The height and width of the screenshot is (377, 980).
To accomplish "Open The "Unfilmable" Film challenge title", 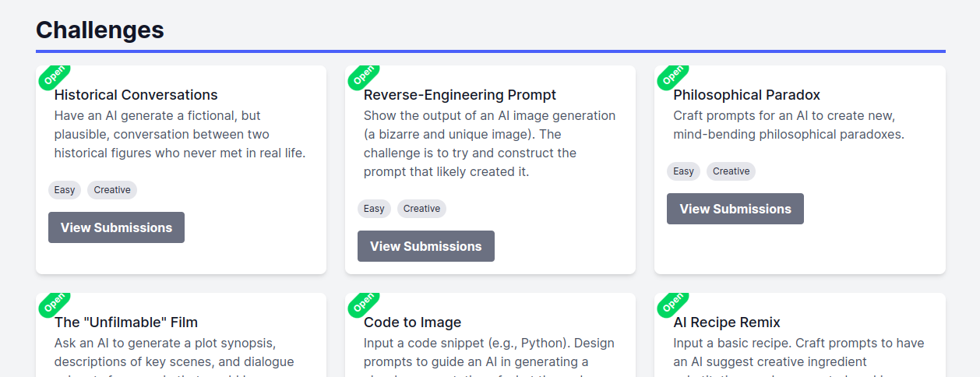I will coord(125,322).
